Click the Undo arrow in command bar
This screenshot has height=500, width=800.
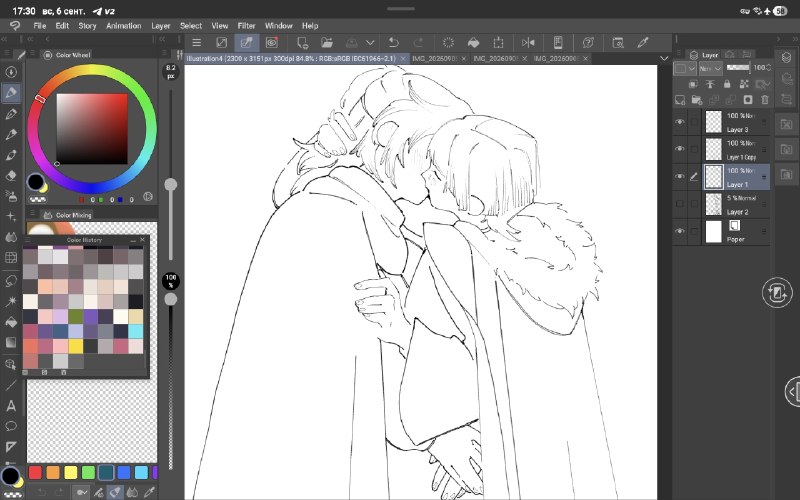(x=393, y=43)
